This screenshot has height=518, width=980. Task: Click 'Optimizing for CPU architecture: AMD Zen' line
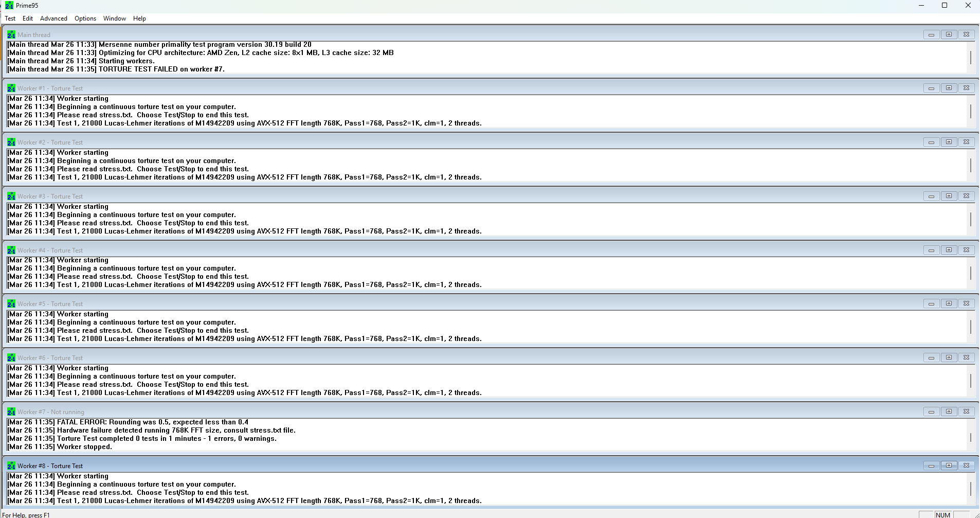(x=201, y=52)
